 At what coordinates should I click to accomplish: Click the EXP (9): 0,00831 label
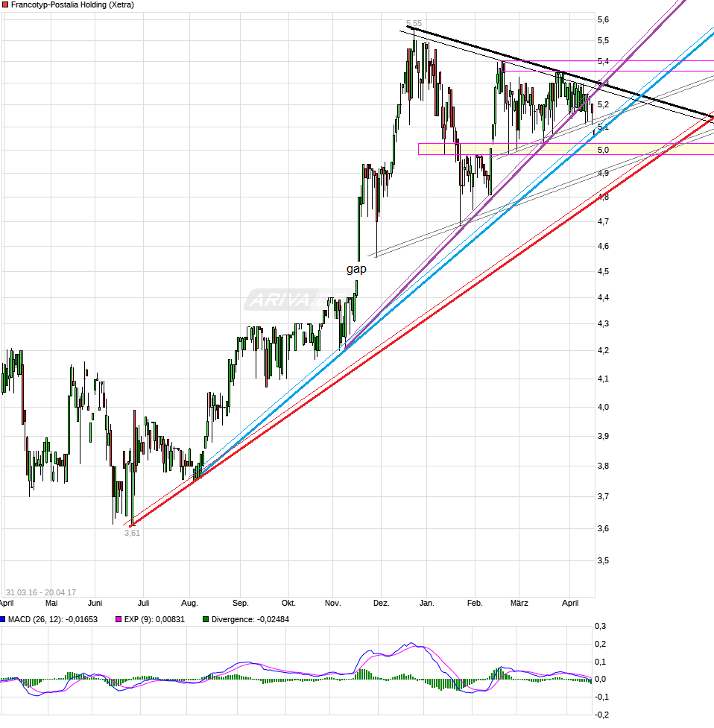click(154, 619)
